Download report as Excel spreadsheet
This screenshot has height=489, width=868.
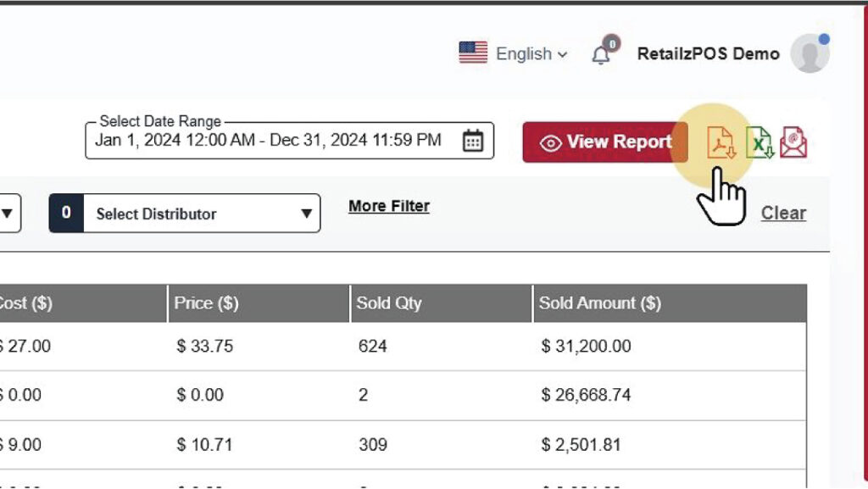click(759, 142)
